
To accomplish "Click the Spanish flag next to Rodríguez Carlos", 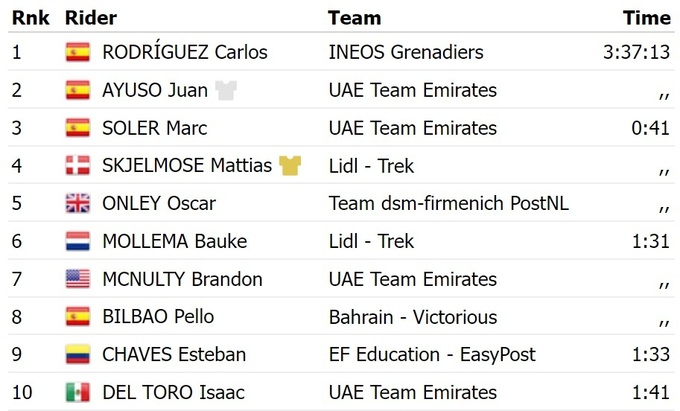I will coord(77,52).
